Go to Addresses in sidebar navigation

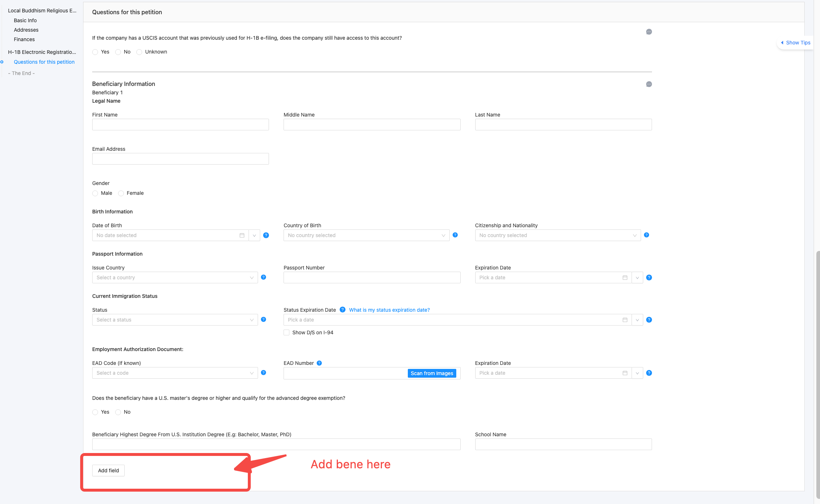point(26,30)
